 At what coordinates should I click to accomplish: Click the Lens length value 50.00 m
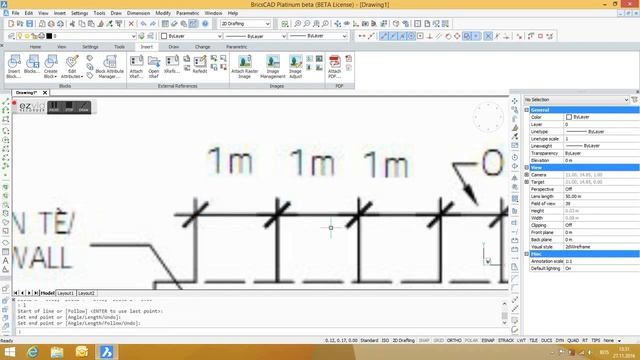[x=601, y=196]
